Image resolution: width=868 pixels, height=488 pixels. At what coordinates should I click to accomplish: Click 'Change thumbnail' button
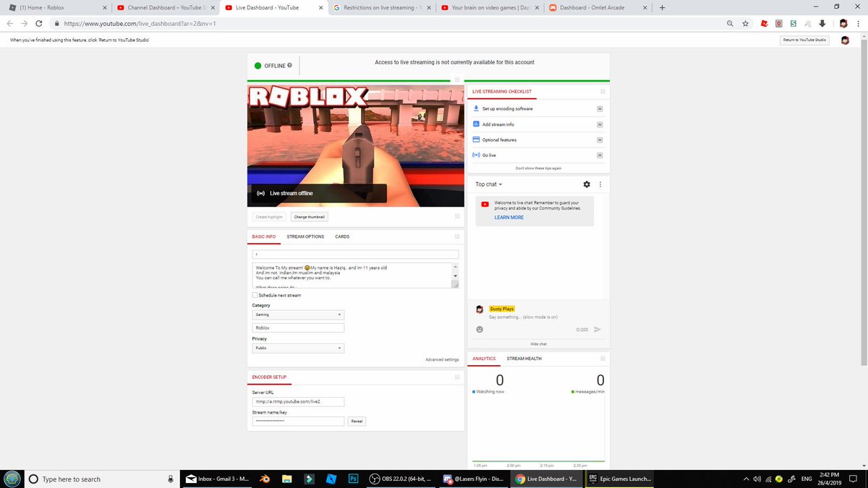(x=310, y=217)
